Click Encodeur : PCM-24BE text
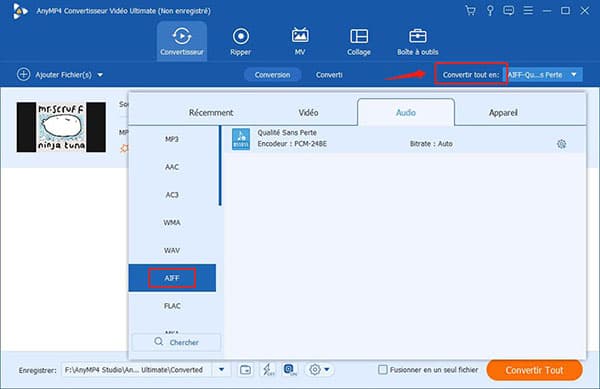This screenshot has width=600, height=389. (292, 144)
